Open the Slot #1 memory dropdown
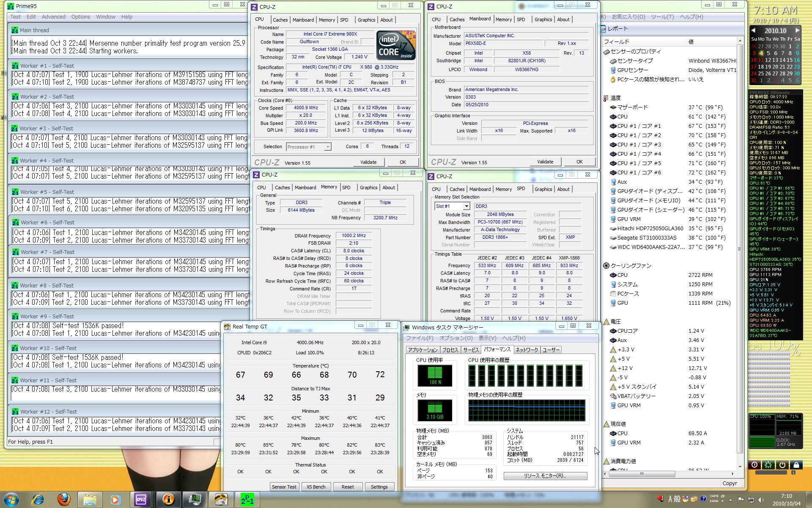 [466, 206]
